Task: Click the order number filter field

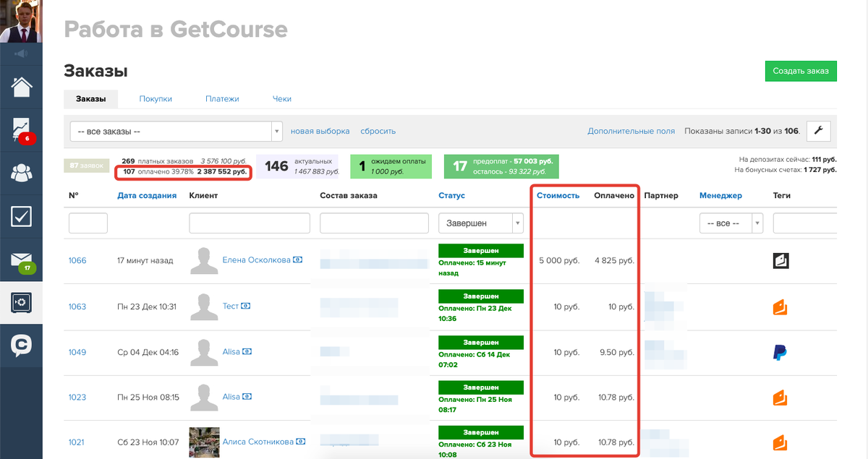Action: 88,223
